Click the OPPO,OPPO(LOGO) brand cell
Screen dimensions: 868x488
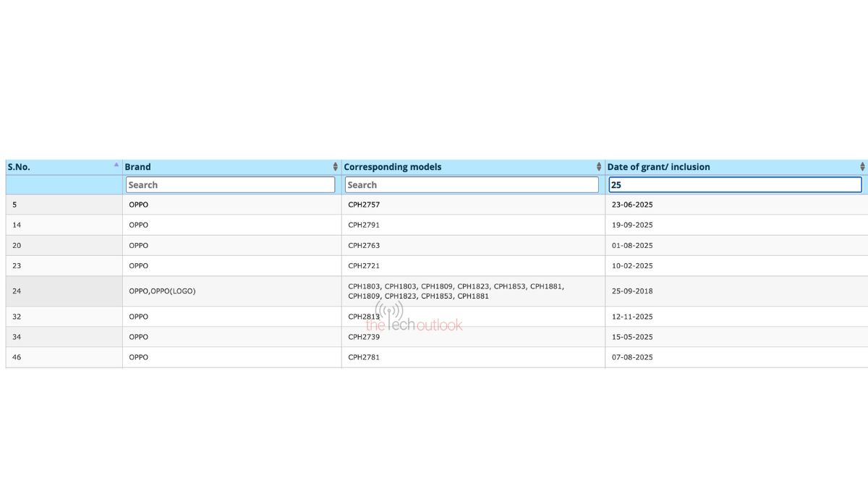coord(162,291)
